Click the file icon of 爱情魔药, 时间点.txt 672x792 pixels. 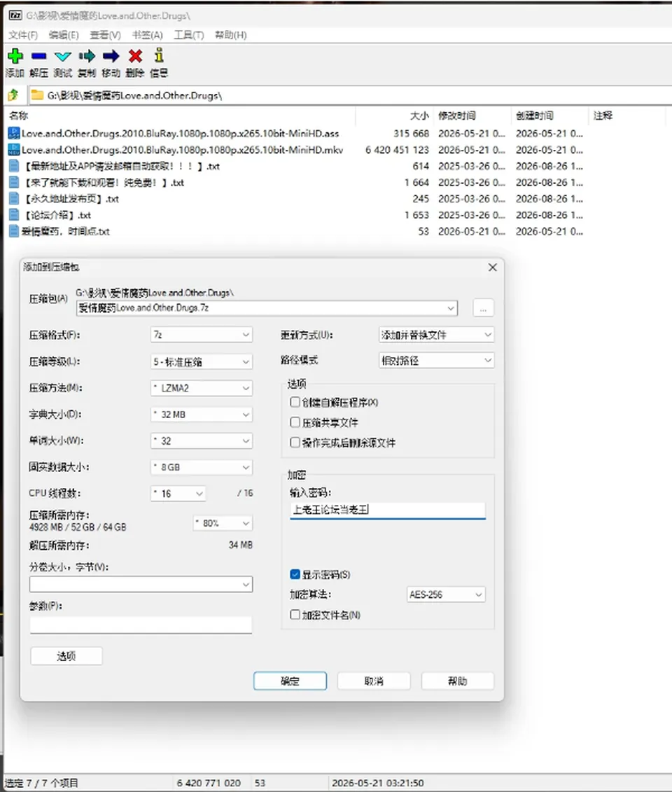point(14,231)
